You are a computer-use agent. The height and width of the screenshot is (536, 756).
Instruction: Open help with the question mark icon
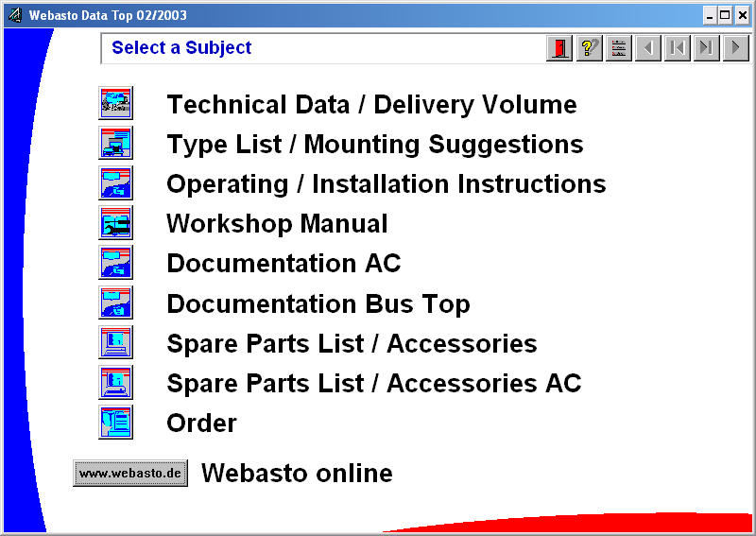click(x=589, y=48)
